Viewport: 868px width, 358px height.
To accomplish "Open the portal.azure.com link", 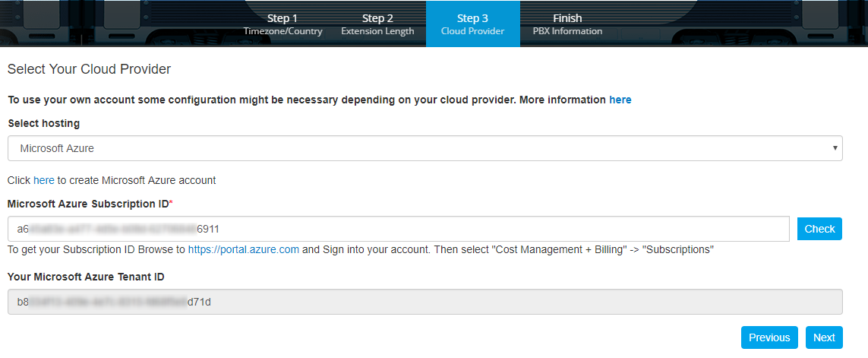I will click(x=244, y=249).
